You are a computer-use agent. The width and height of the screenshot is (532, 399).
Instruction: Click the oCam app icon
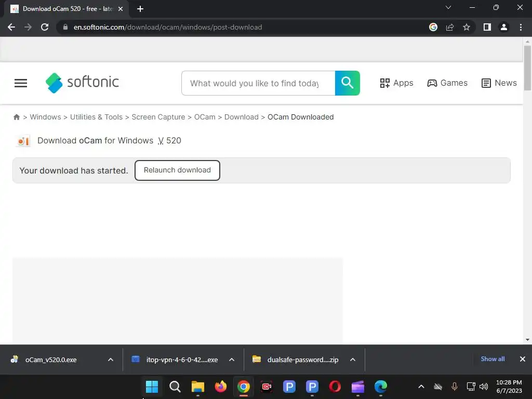(23, 141)
